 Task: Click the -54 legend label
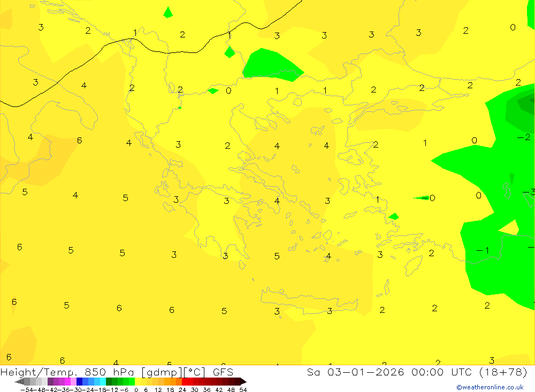(x=27, y=390)
